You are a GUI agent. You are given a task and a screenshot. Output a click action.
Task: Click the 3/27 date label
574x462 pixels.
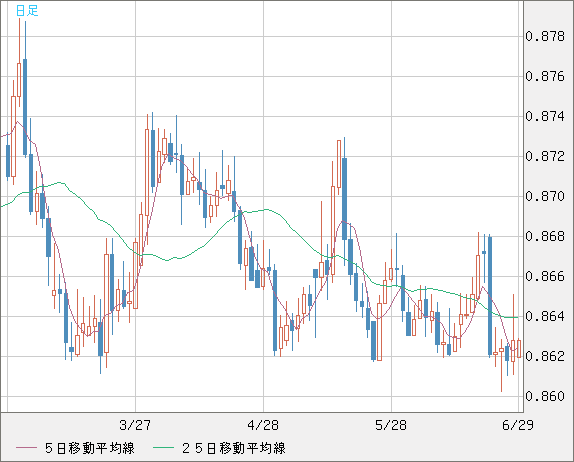click(135, 425)
